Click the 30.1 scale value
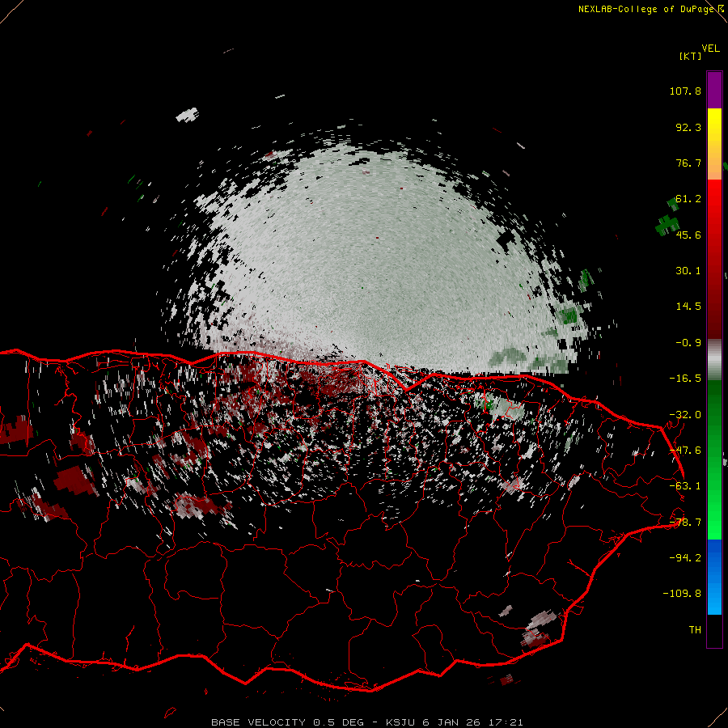This screenshot has height=728, width=728. [688, 271]
